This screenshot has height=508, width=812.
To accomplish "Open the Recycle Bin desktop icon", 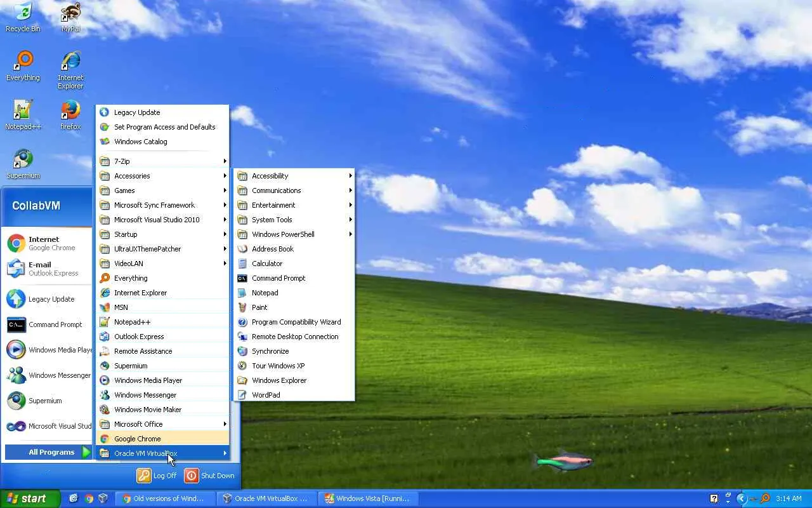I will click(x=23, y=17).
